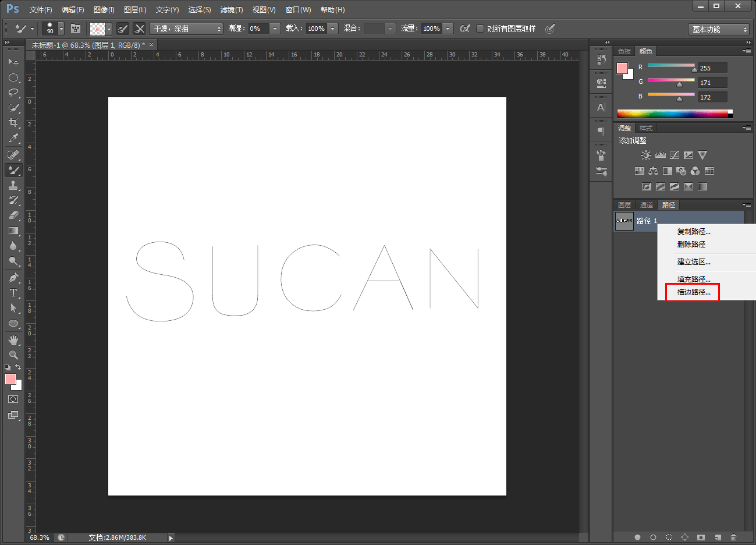Select the Elliptical Marquee tool
Viewport: 756px width, 545px height.
coord(13,77)
